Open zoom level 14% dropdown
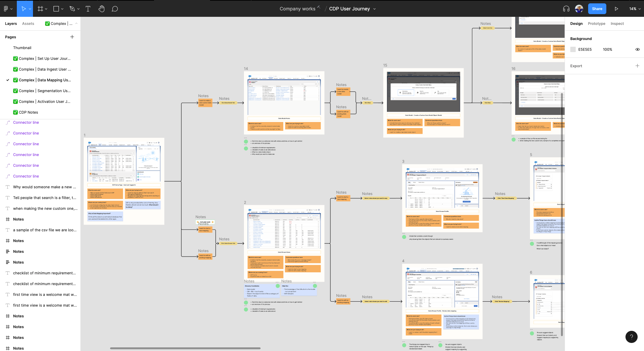Viewport: 644px width, 351px height. tap(635, 9)
